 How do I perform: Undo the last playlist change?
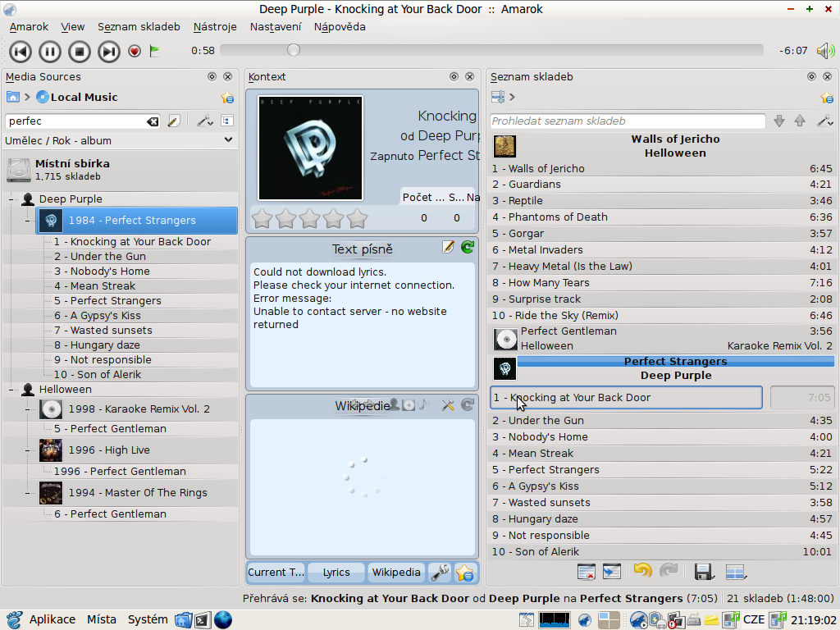pos(643,571)
